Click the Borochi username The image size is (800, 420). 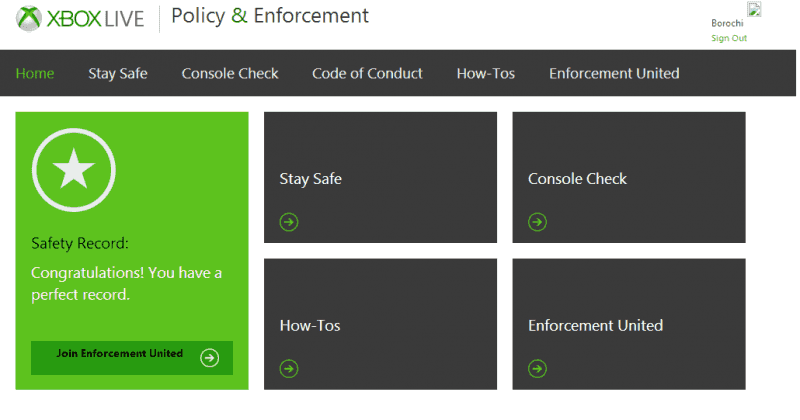[x=728, y=23]
